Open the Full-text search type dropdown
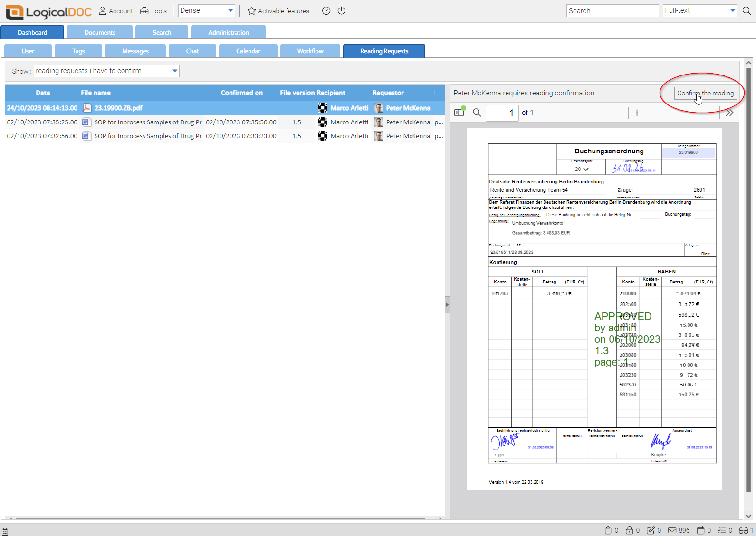 click(x=700, y=10)
